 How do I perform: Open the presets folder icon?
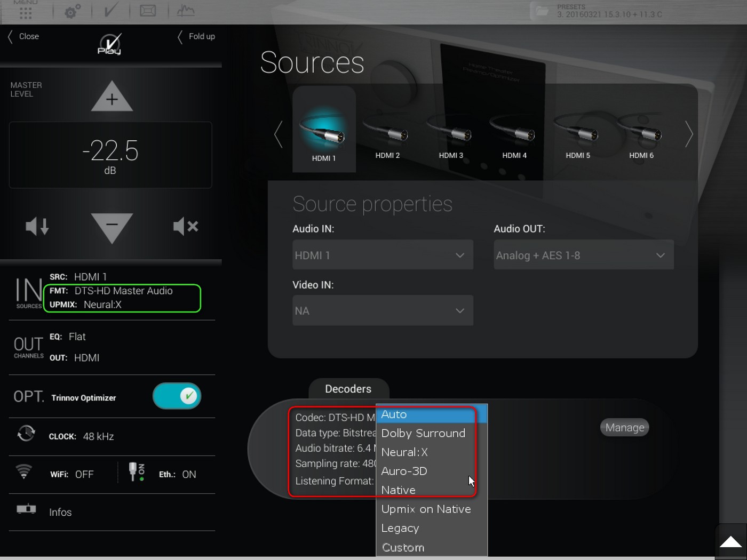coord(542,11)
